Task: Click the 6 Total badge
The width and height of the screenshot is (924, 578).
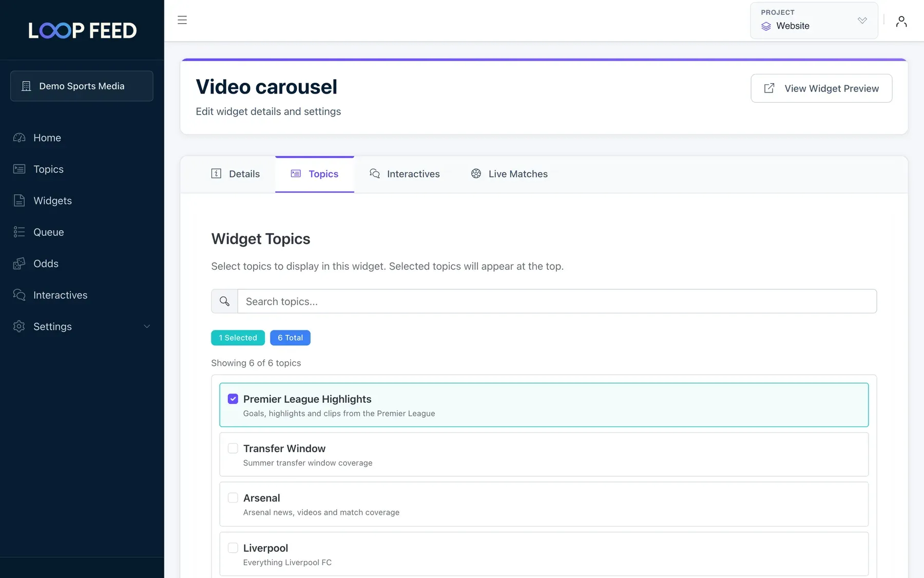Action: (x=290, y=338)
